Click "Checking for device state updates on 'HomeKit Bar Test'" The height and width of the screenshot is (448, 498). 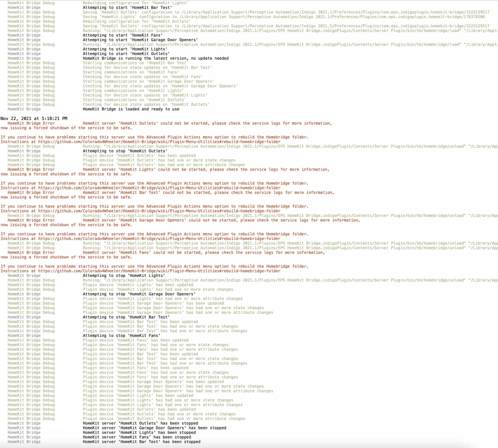(147, 67)
